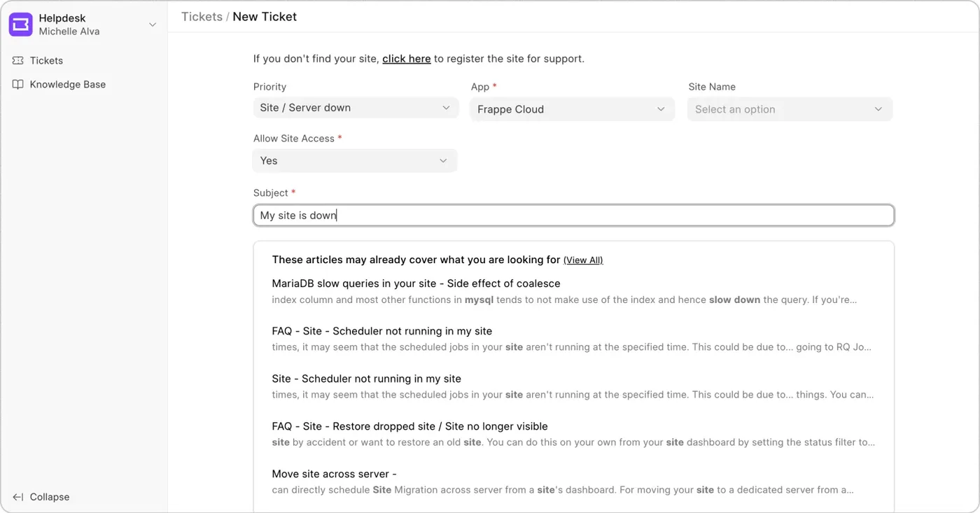Open the Priority dropdown
The image size is (980, 513).
click(355, 108)
